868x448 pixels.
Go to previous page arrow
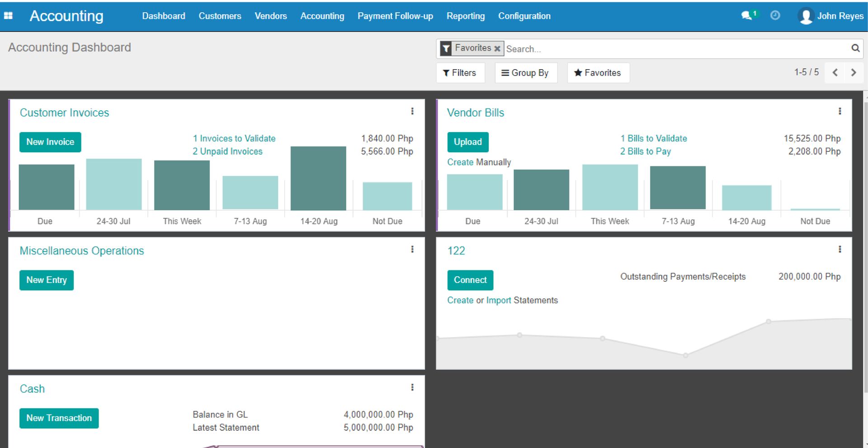[835, 73]
